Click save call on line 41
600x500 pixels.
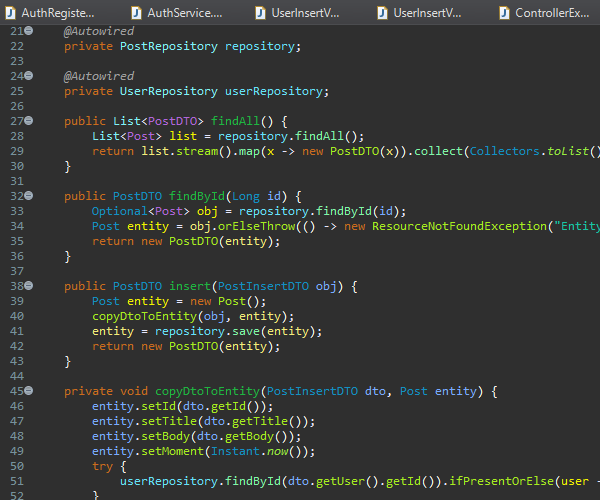pyautogui.click(x=246, y=332)
